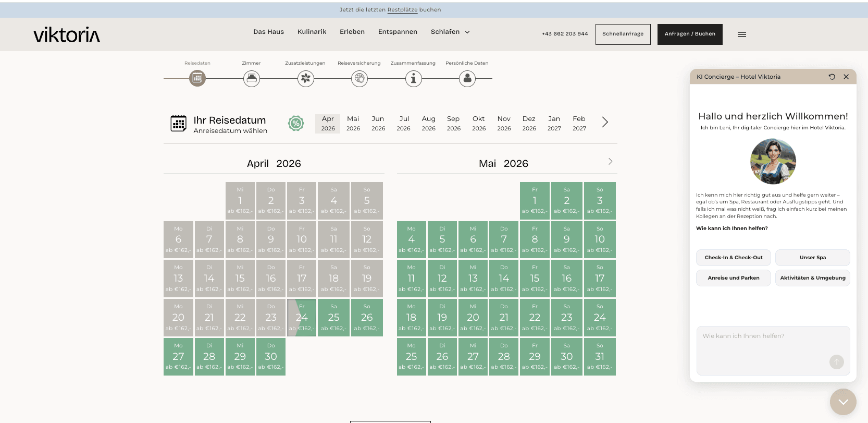Collapse the chat with round chevron button

(x=843, y=402)
